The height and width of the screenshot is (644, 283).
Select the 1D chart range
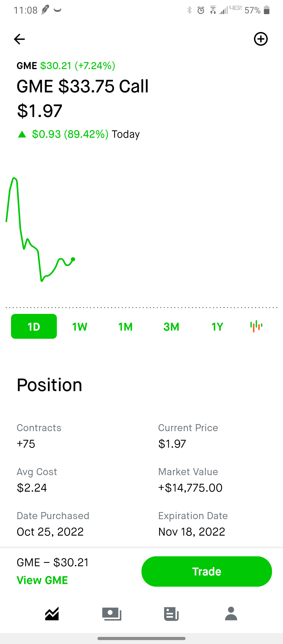[34, 326]
